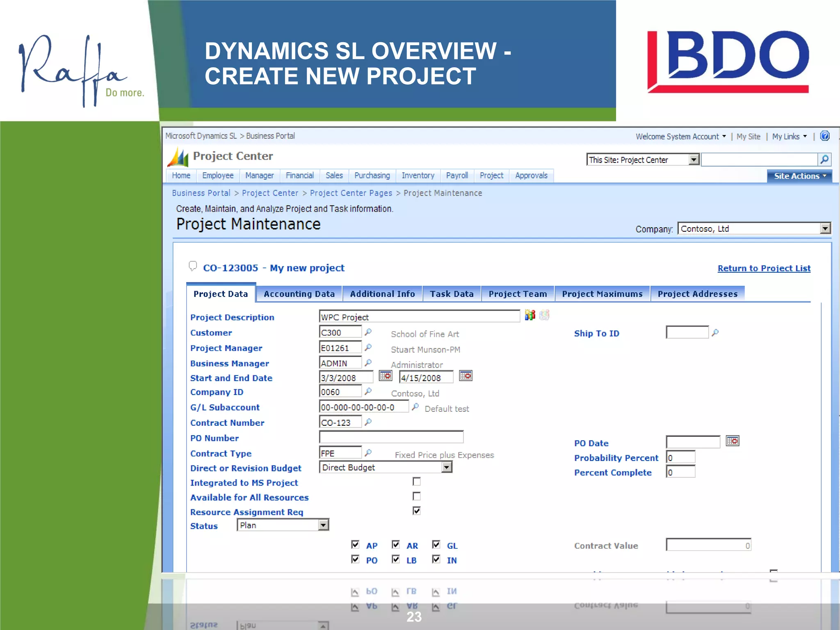Click the Percent Complete input field
This screenshot has width=840, height=630.
point(681,472)
